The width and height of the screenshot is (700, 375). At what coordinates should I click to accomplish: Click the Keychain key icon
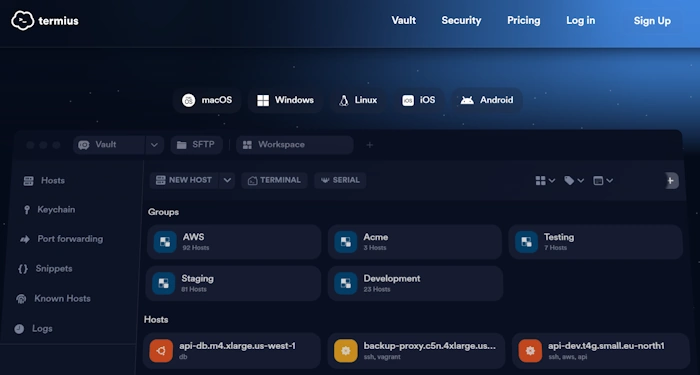[x=27, y=210]
